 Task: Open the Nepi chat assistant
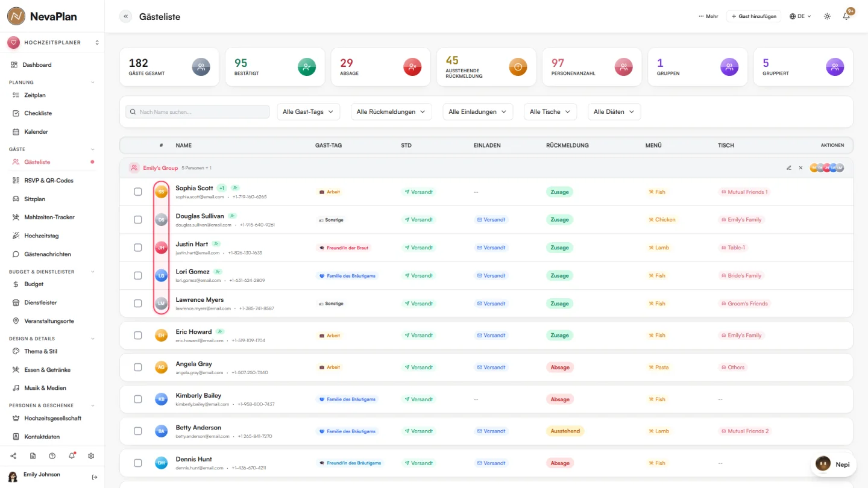pyautogui.click(x=832, y=465)
